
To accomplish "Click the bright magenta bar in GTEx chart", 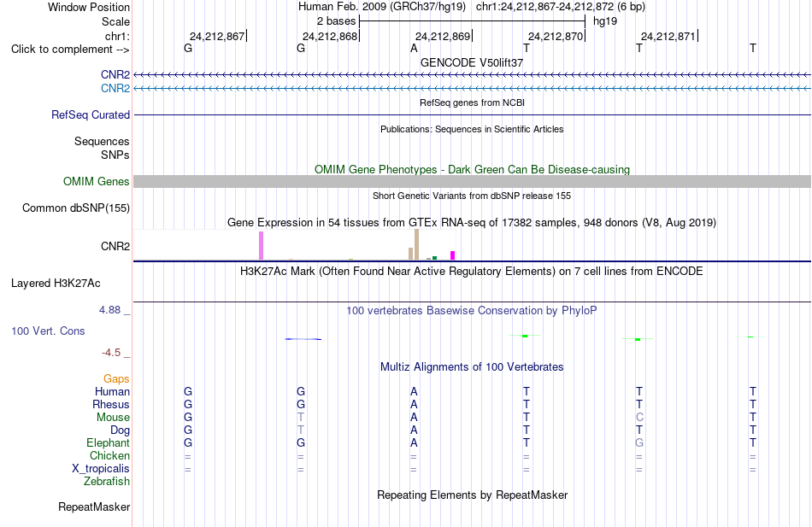I will 453,255.
